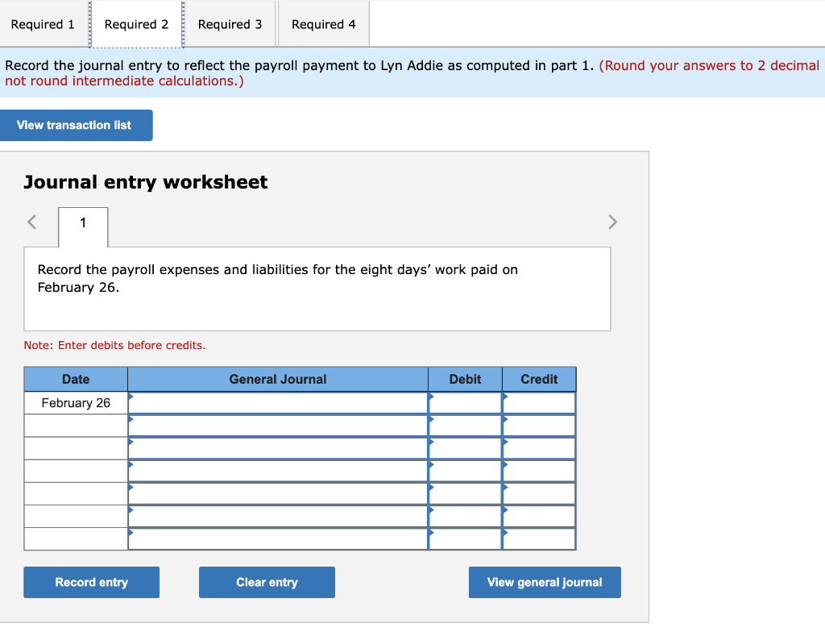Click 'Note: Enter debits before credits' text
Screen dimensions: 825x644
click(114, 346)
